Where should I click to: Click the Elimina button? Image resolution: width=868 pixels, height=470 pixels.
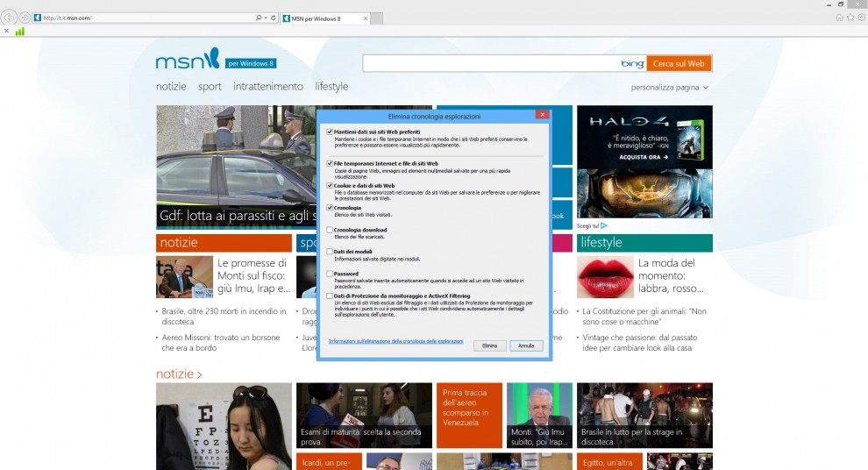[x=489, y=345]
